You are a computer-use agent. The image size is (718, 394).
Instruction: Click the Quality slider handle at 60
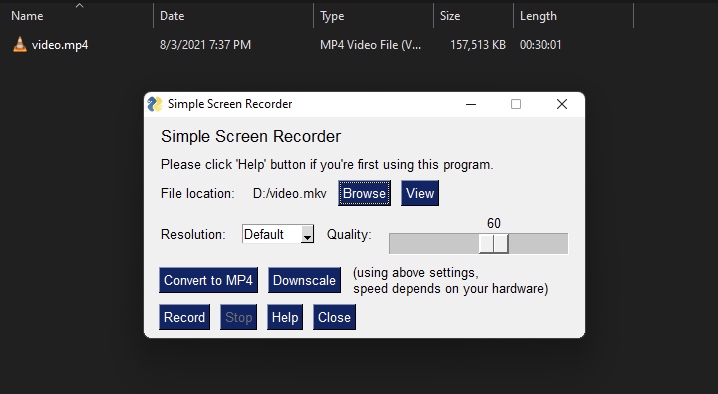click(x=494, y=243)
